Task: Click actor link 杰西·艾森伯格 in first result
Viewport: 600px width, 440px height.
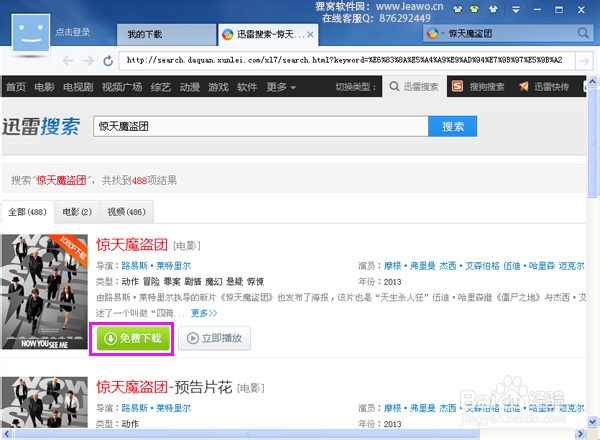Action: [x=469, y=266]
